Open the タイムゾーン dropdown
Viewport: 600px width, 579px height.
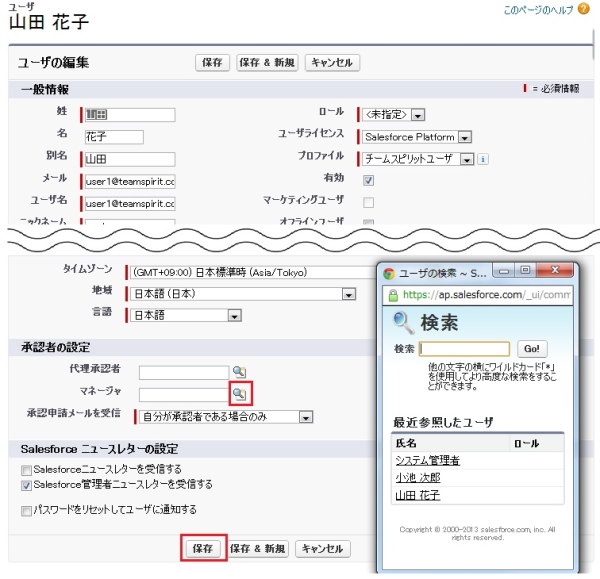pos(253,272)
